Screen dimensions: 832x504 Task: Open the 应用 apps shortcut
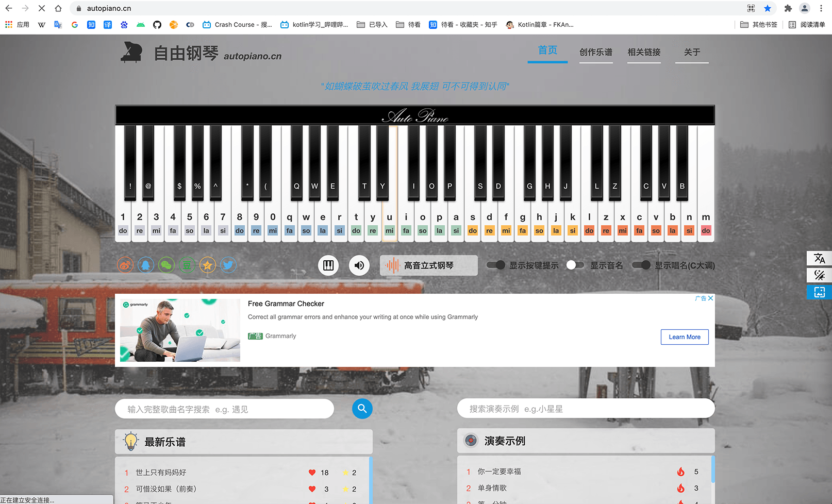(x=17, y=24)
